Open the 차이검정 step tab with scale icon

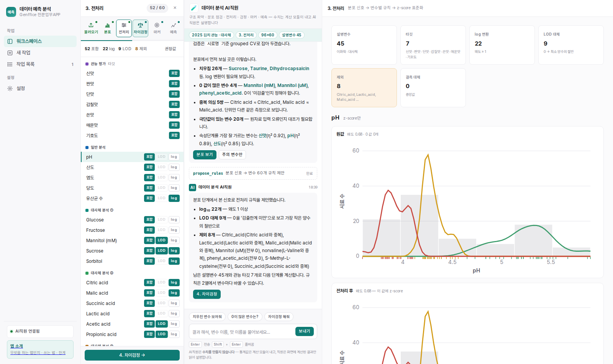point(141,28)
